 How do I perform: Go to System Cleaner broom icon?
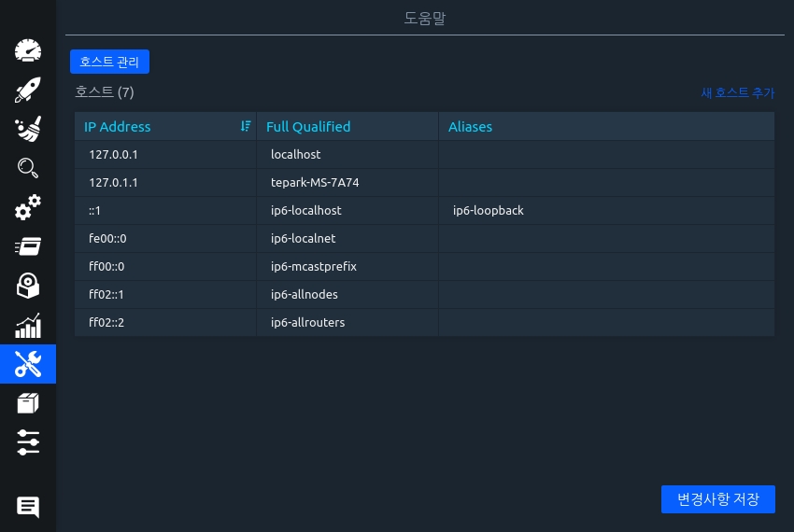pos(28,129)
